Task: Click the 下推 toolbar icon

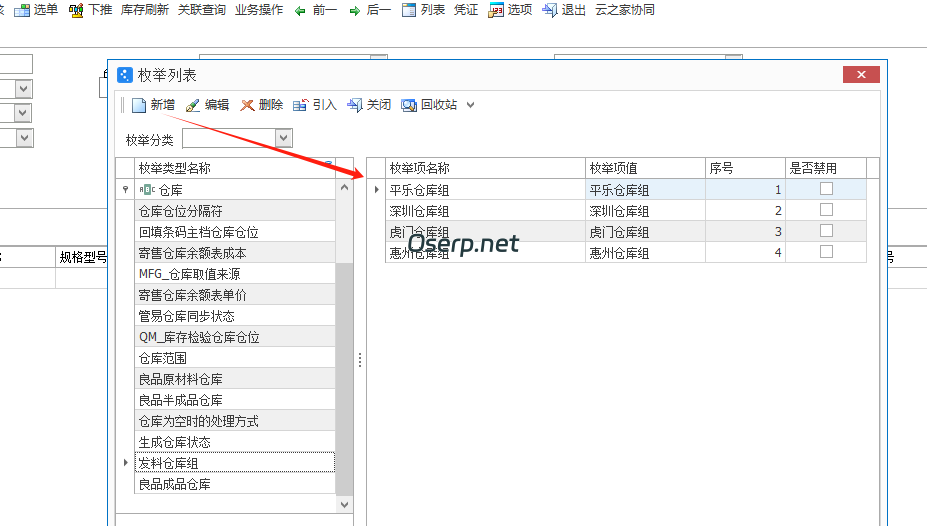Action: point(76,11)
